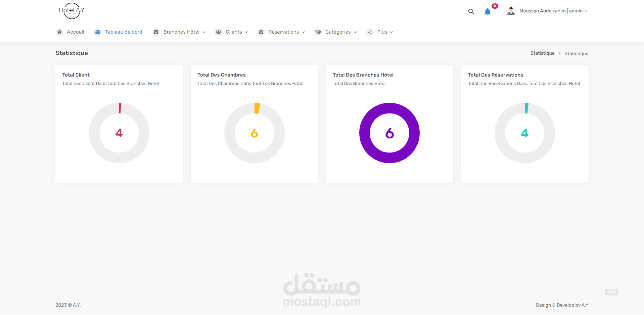
Task: Click the Clients people icon
Action: point(219,32)
